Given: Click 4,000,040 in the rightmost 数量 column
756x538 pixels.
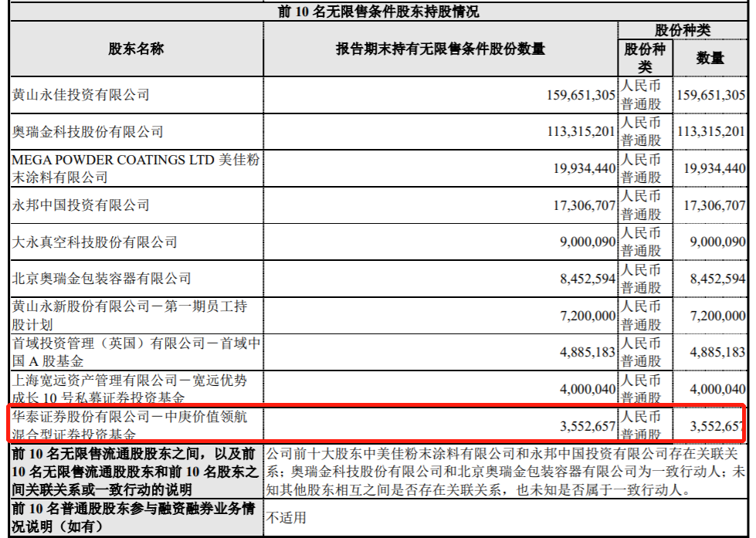Looking at the screenshot, I should (717, 389).
